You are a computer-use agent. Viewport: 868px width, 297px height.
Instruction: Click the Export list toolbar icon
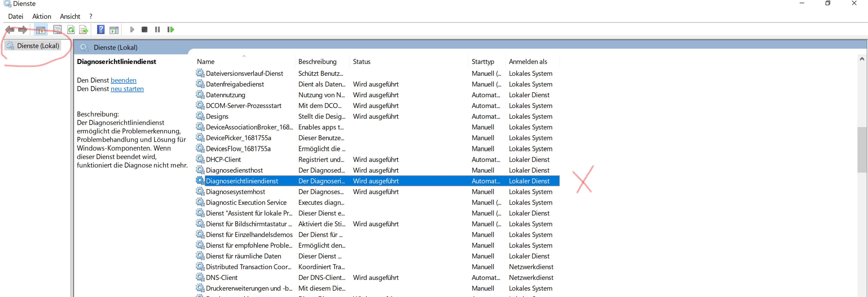(83, 30)
